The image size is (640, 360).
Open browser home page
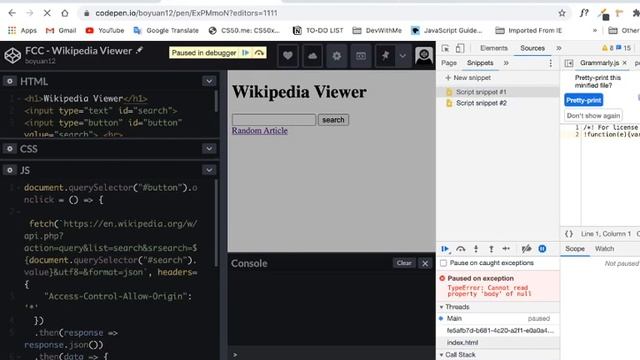click(x=64, y=13)
